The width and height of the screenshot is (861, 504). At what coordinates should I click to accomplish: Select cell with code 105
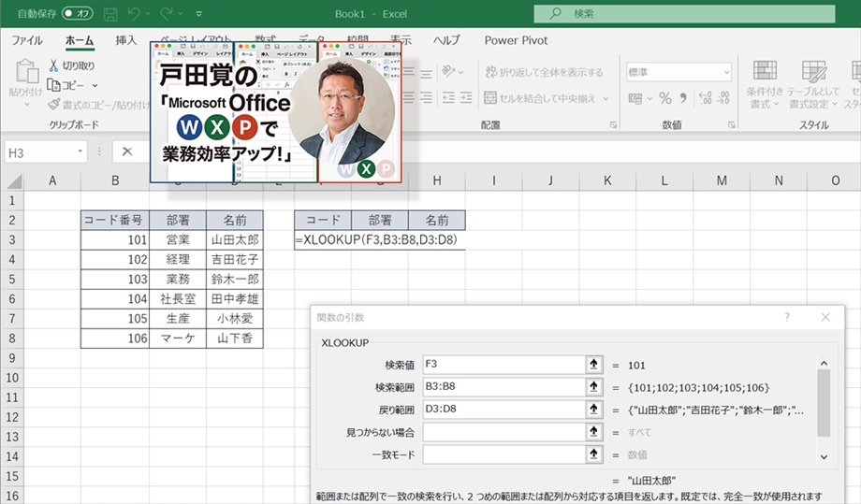(x=115, y=319)
